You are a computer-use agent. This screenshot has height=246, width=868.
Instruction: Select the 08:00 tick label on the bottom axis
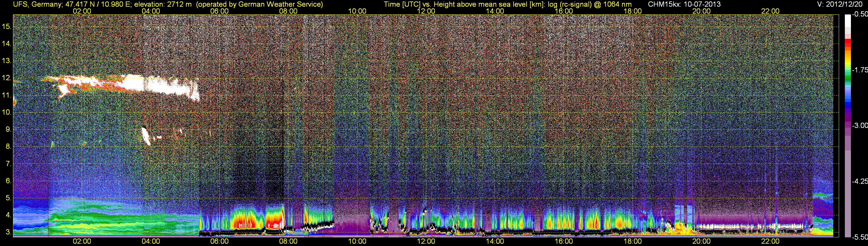click(288, 241)
